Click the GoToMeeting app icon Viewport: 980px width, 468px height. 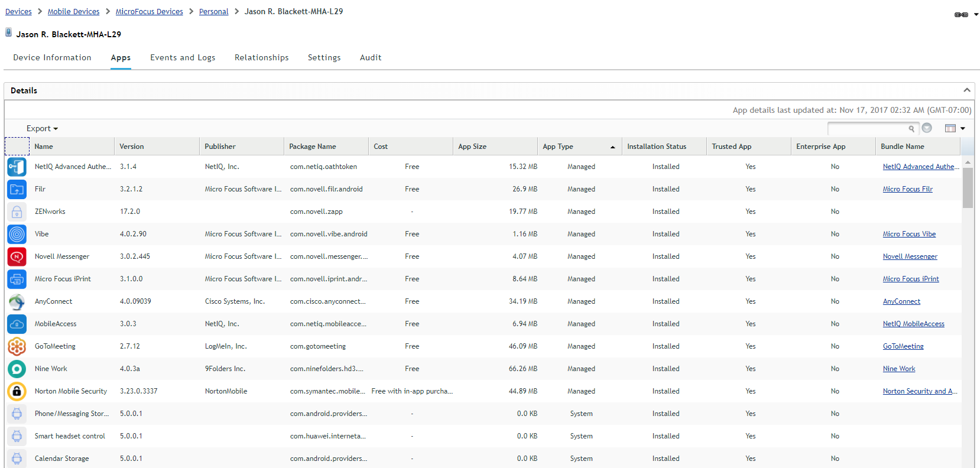(x=17, y=346)
